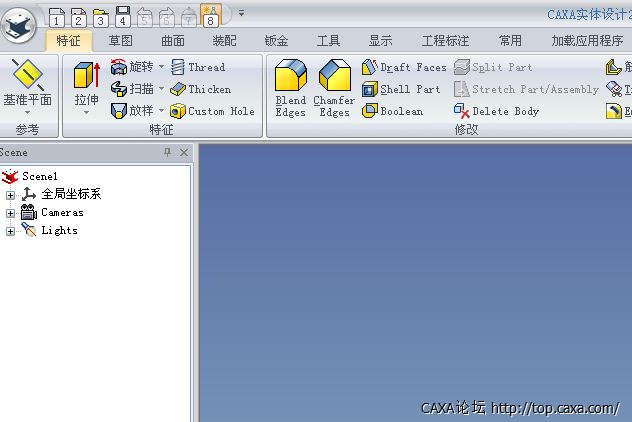Click the Chamfer Edges tool

click(334, 89)
